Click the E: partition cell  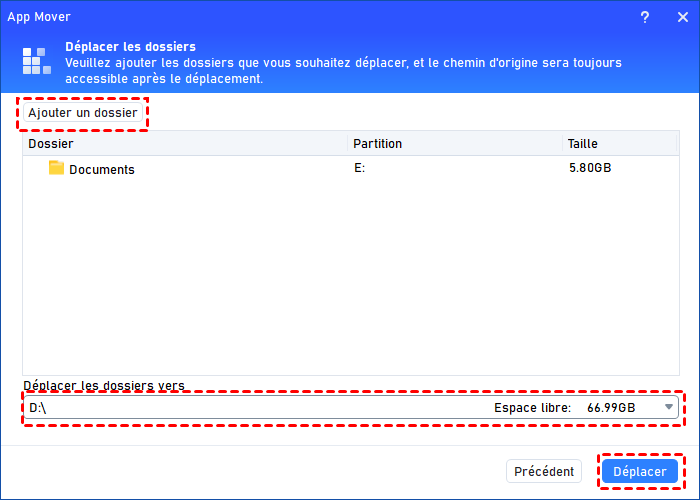point(359,168)
